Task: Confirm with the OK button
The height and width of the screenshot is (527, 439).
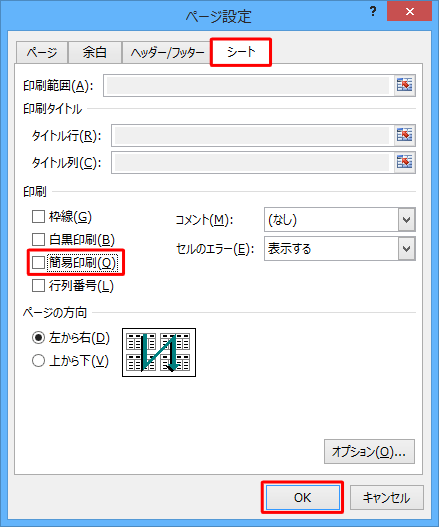Action: [x=303, y=497]
